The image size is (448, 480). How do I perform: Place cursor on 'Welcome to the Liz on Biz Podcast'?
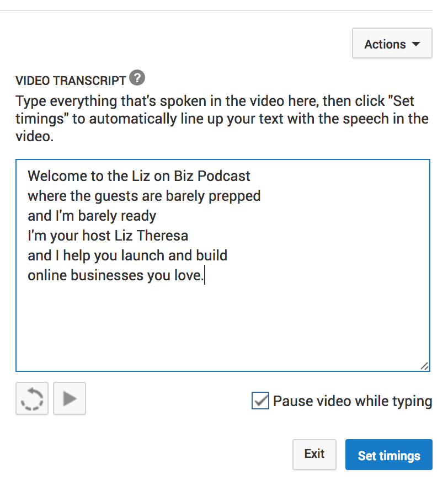point(138,176)
